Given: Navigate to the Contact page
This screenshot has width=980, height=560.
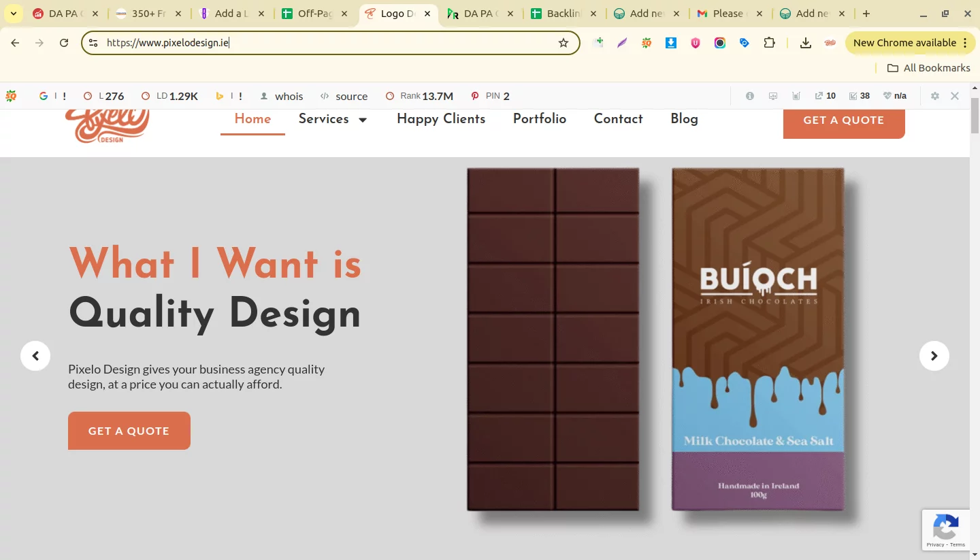Looking at the screenshot, I should (x=618, y=119).
